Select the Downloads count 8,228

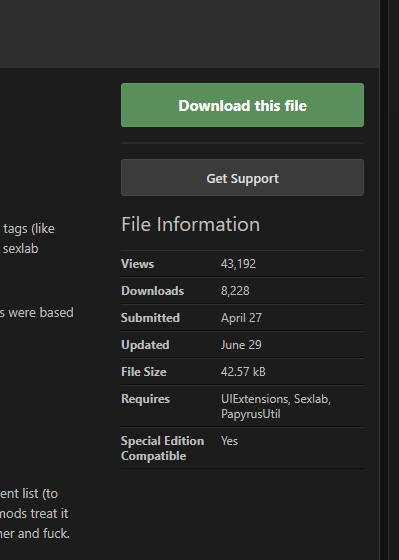[x=235, y=291]
